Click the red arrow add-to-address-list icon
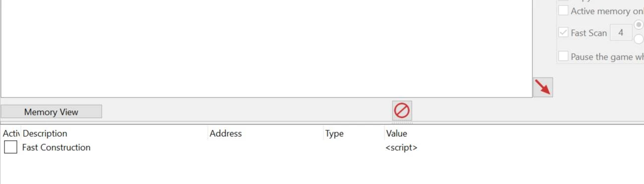Viewport: 644px width, 184px height. [543, 88]
